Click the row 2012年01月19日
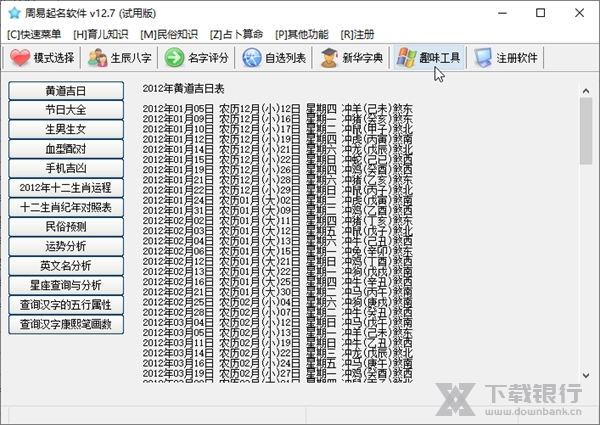Viewport: 600px width, 425px height. point(278,170)
